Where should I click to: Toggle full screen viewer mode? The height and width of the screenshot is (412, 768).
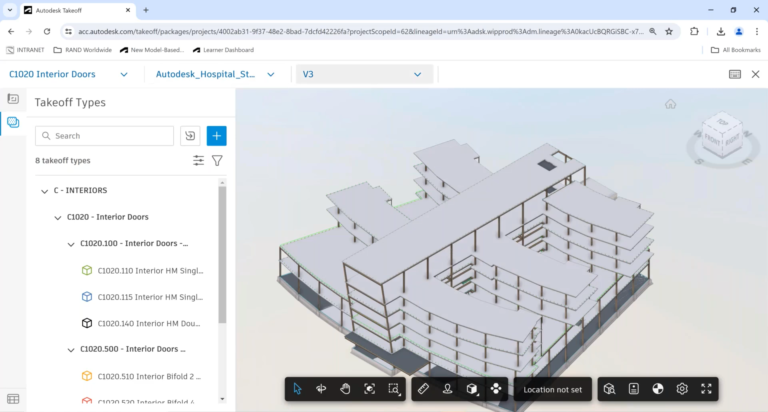[706, 389]
